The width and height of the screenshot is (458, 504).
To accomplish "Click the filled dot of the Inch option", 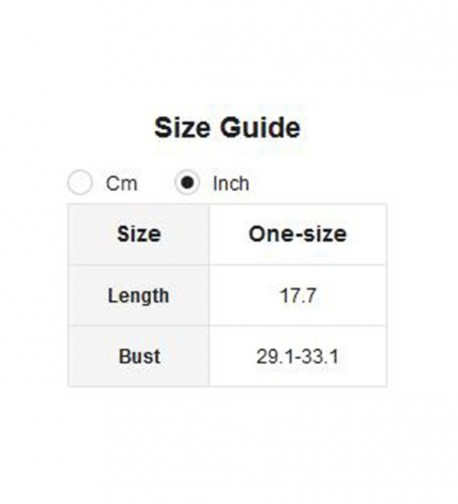I will (187, 182).
